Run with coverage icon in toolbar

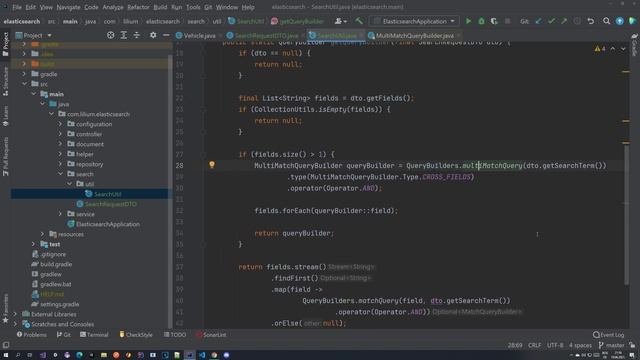tap(494, 21)
